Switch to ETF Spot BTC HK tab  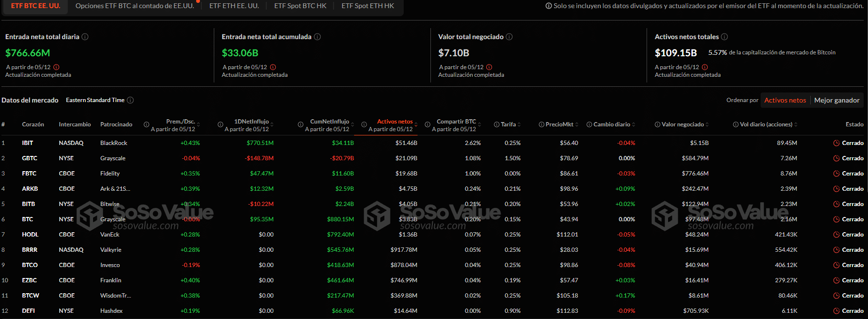coord(300,6)
